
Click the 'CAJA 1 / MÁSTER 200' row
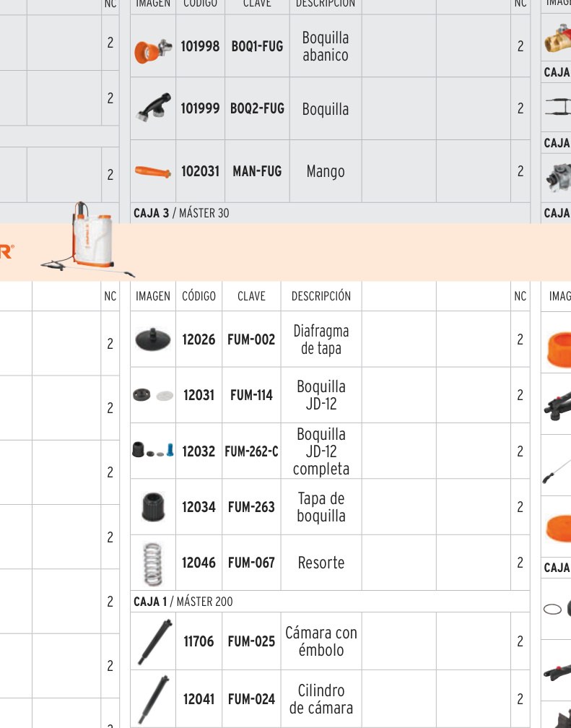(330, 602)
